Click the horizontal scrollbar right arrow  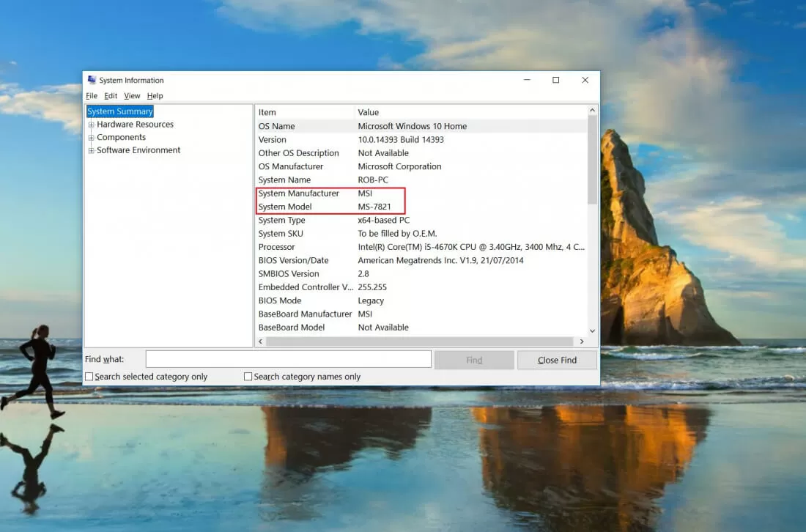tap(582, 341)
